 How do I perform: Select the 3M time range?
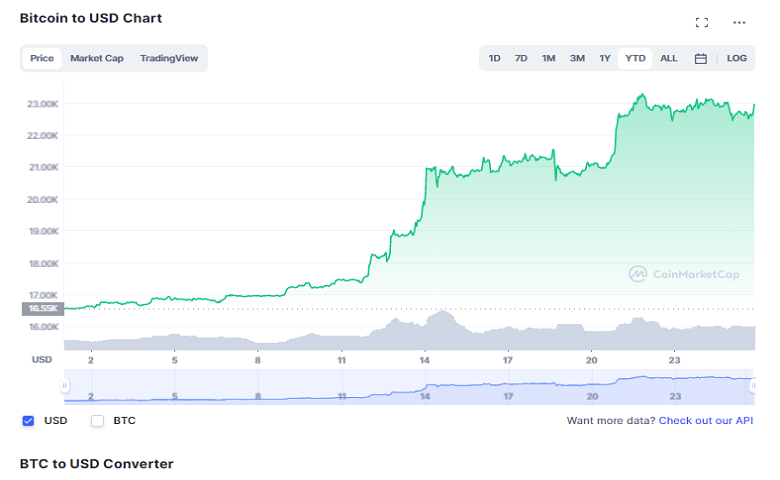[x=577, y=58]
